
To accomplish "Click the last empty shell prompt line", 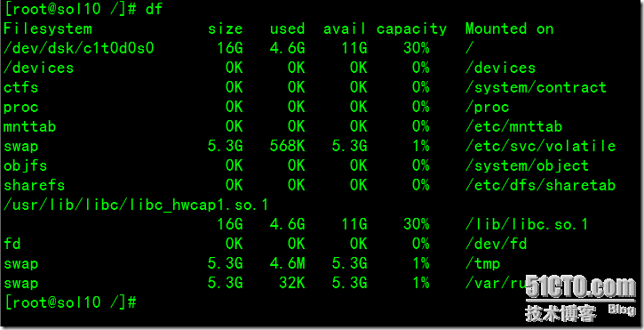I will [71, 302].
